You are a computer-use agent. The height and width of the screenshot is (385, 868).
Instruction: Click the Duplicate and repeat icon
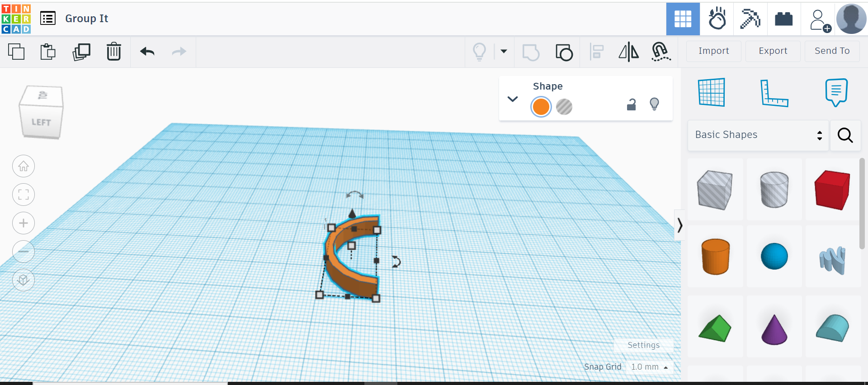pyautogui.click(x=81, y=52)
